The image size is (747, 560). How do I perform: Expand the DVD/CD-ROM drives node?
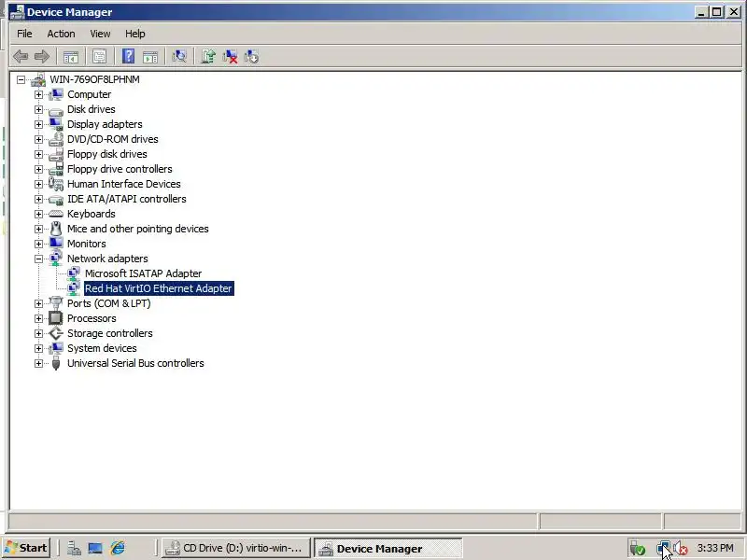coord(38,139)
